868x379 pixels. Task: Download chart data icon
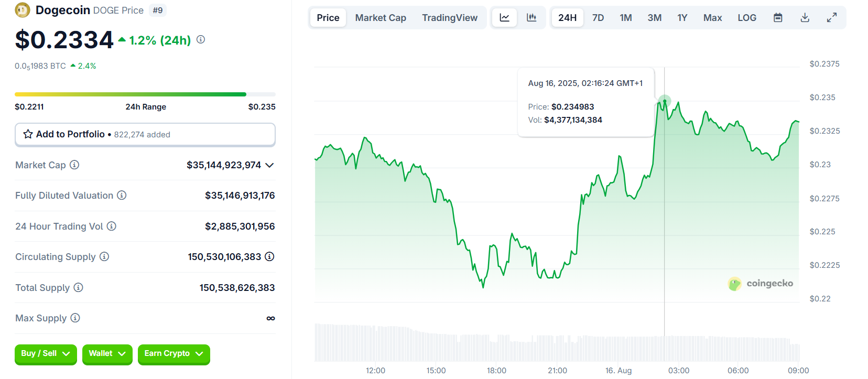805,18
